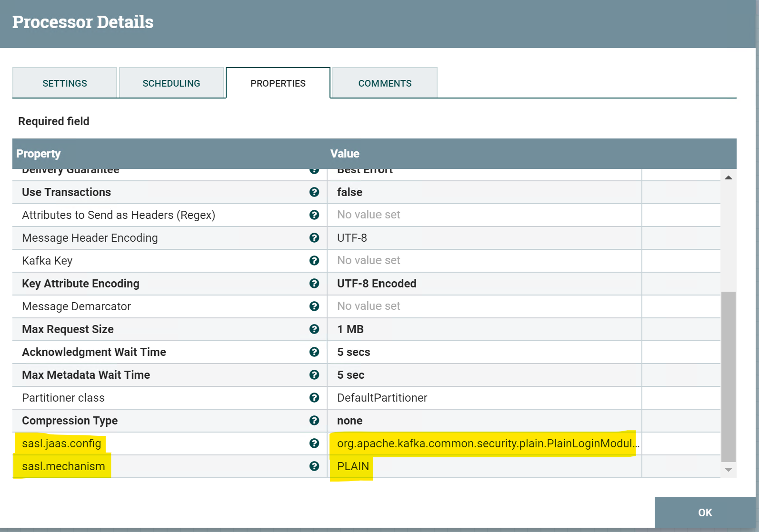
Task: Click the Max Request Size property name
Action: click(68, 329)
